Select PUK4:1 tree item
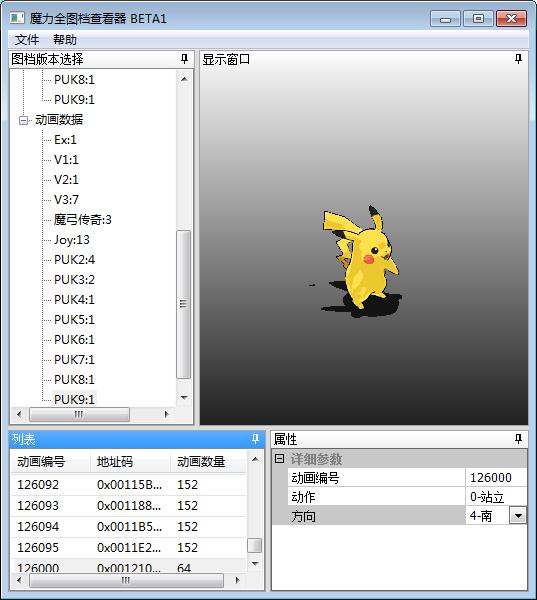This screenshot has width=537, height=600. 74,299
